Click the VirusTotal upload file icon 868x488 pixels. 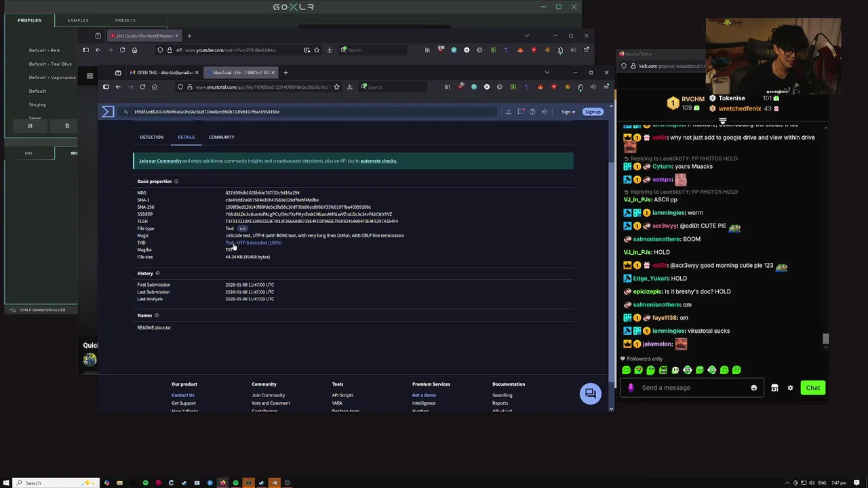(x=508, y=112)
